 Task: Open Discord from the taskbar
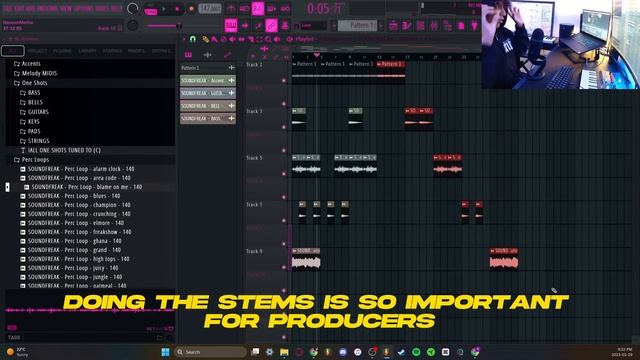tap(343, 352)
